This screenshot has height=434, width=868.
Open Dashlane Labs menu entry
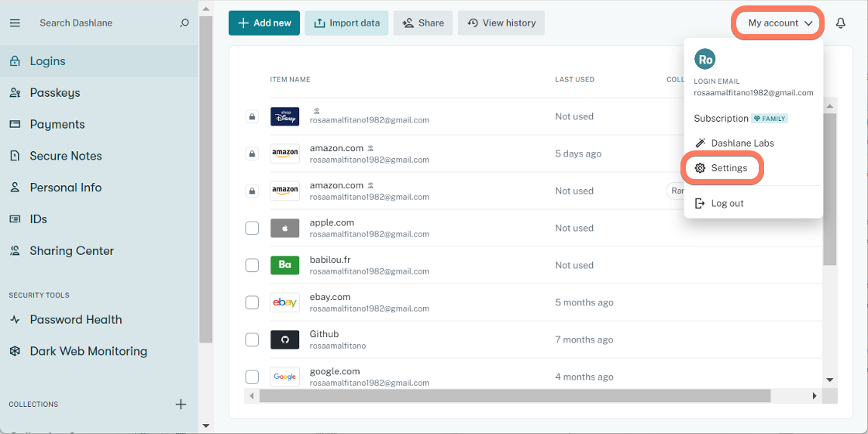[735, 143]
